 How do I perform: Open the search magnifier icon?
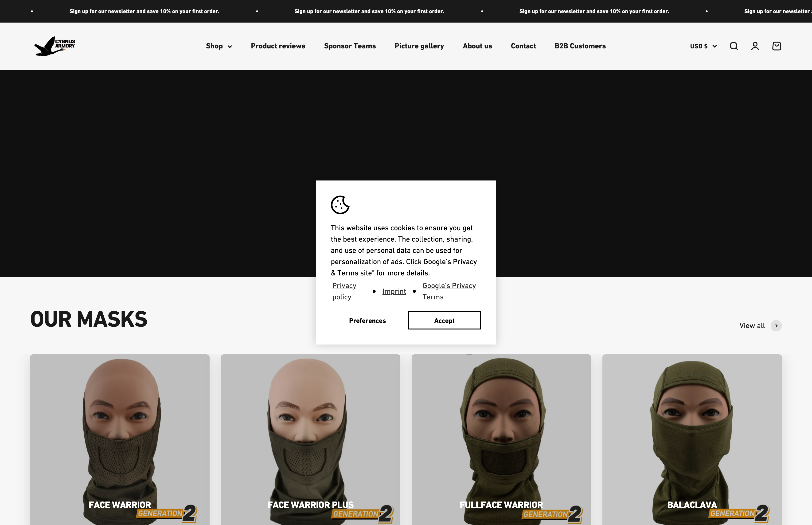(x=733, y=46)
